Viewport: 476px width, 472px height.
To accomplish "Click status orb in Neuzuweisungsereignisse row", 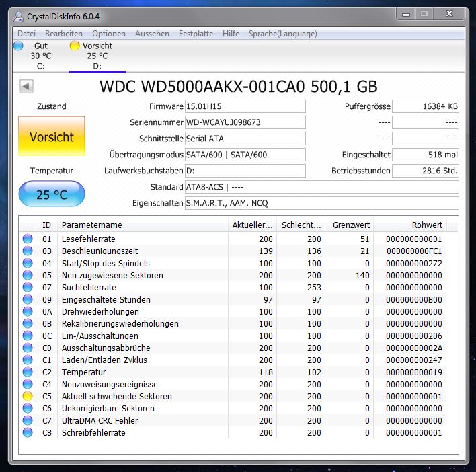I will coord(28,385).
